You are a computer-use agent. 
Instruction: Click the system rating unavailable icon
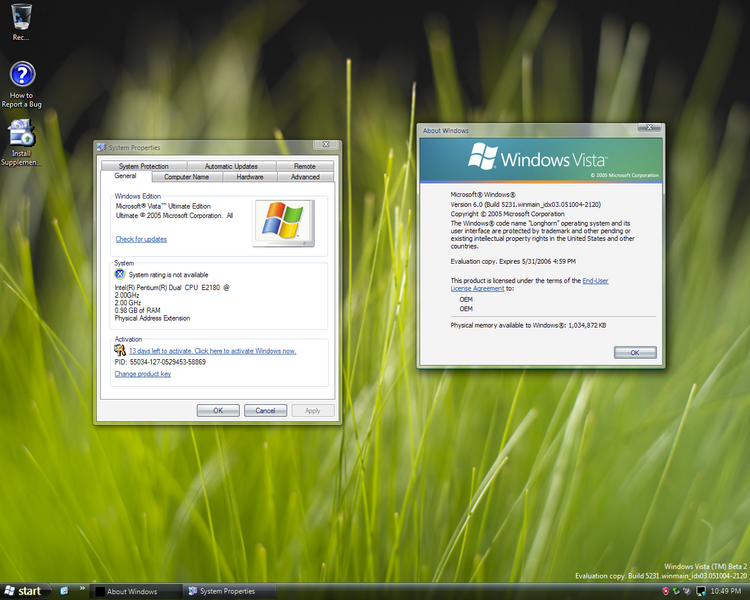click(120, 274)
